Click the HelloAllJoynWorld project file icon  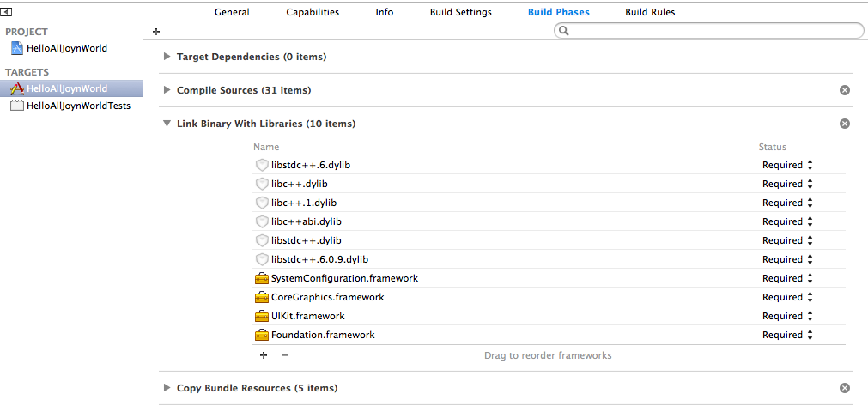point(16,48)
